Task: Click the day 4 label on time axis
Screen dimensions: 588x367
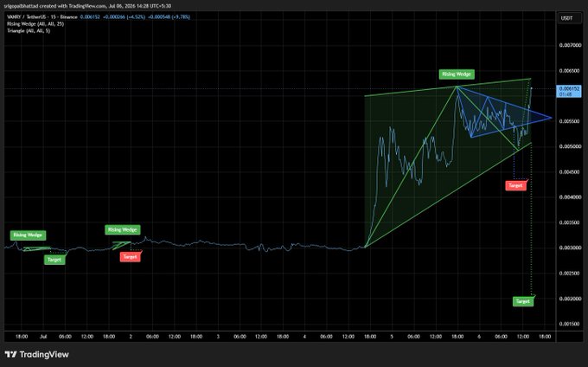Action: (304, 337)
